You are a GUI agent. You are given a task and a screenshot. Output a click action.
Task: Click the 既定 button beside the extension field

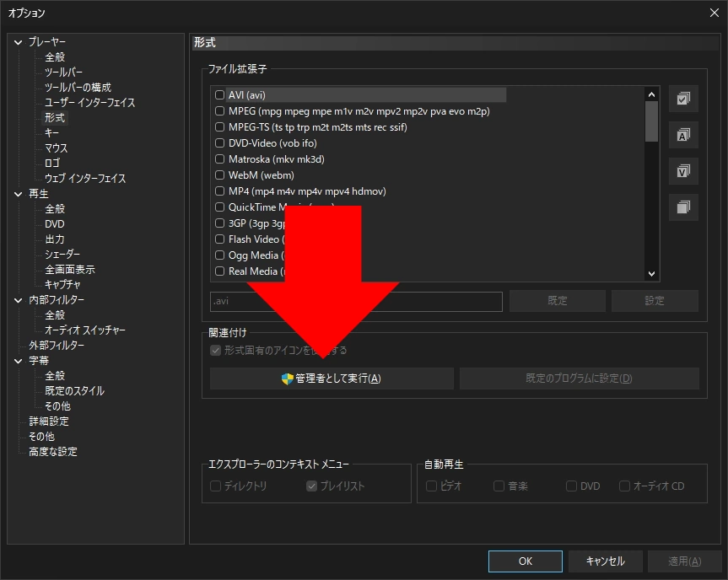coord(557,301)
